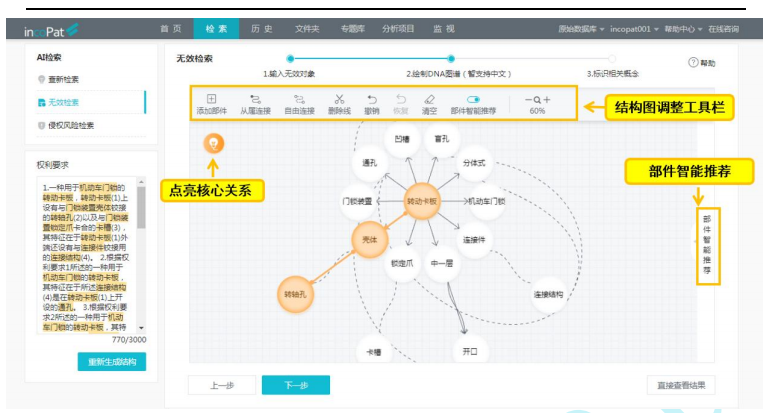Select the 侵权风险检索 sidebar item

click(x=66, y=125)
